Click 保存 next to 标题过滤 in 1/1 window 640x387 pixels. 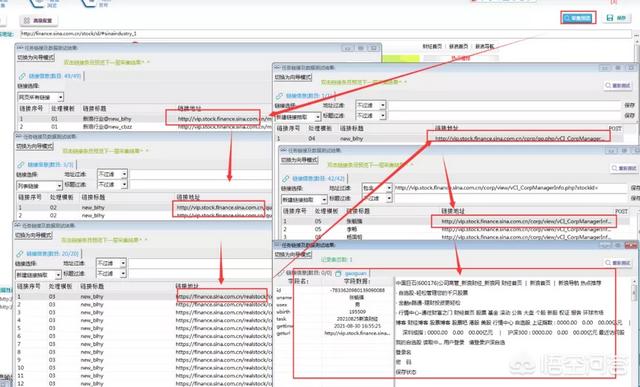629,116
